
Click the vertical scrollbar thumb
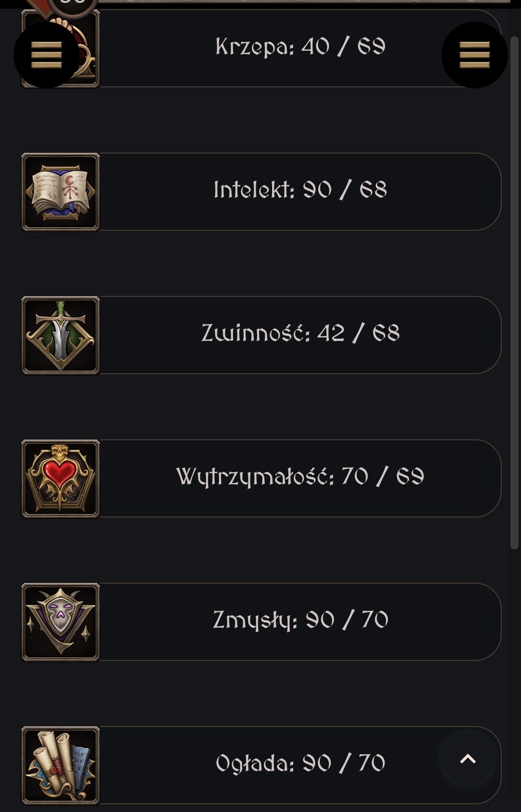(514, 290)
